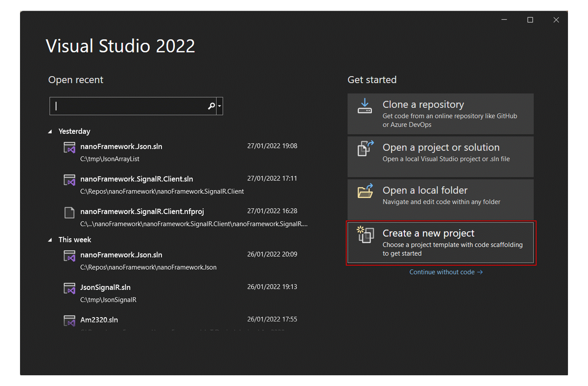The height and width of the screenshot is (386, 588).
Task: Click the path C:\Repos\nanoFramework\nanoFramework.Json
Action: click(148, 267)
